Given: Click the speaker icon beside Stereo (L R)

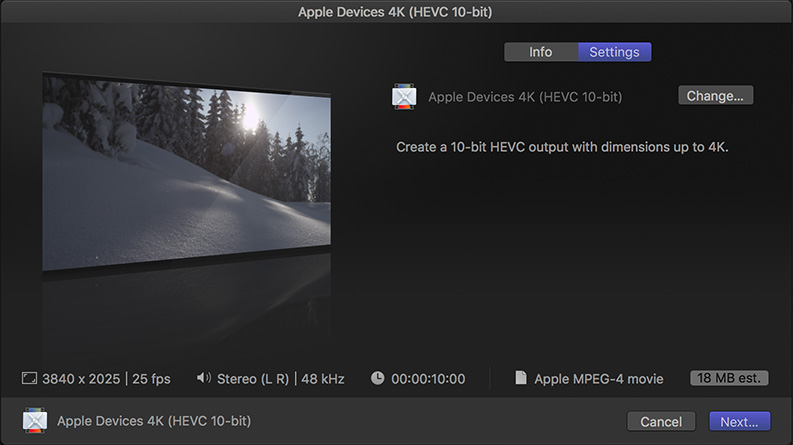Looking at the screenshot, I should pos(203,378).
